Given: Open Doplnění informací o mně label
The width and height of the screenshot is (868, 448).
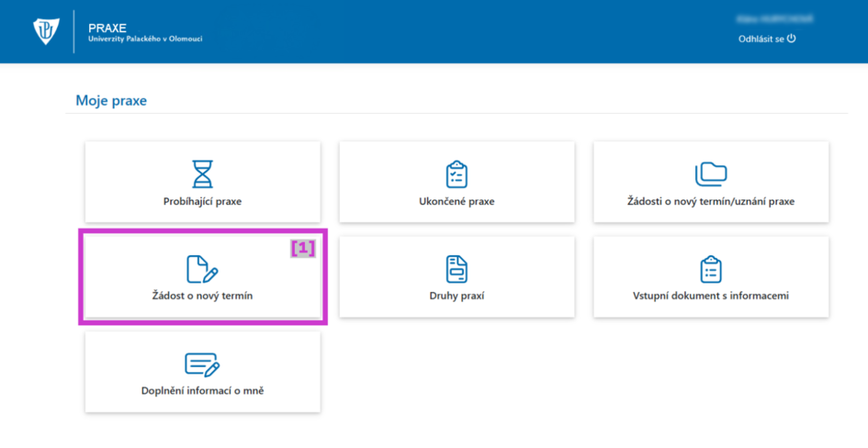Looking at the screenshot, I should point(202,391).
